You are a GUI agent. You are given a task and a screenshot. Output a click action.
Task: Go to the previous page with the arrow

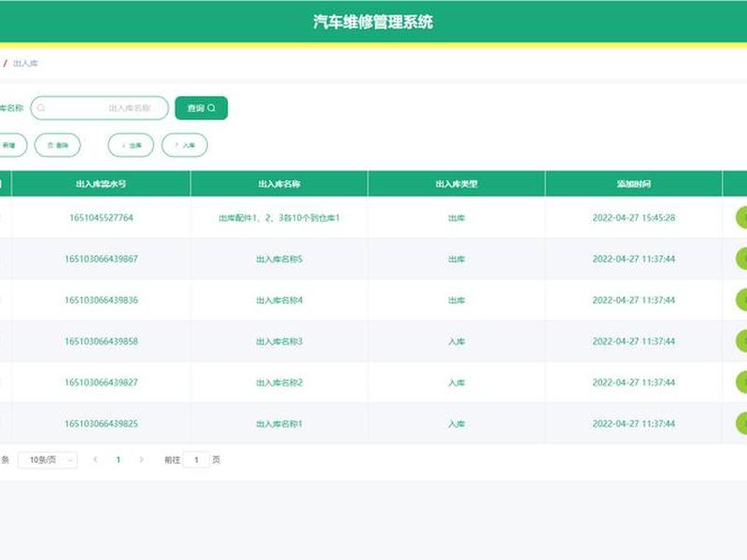point(96,460)
